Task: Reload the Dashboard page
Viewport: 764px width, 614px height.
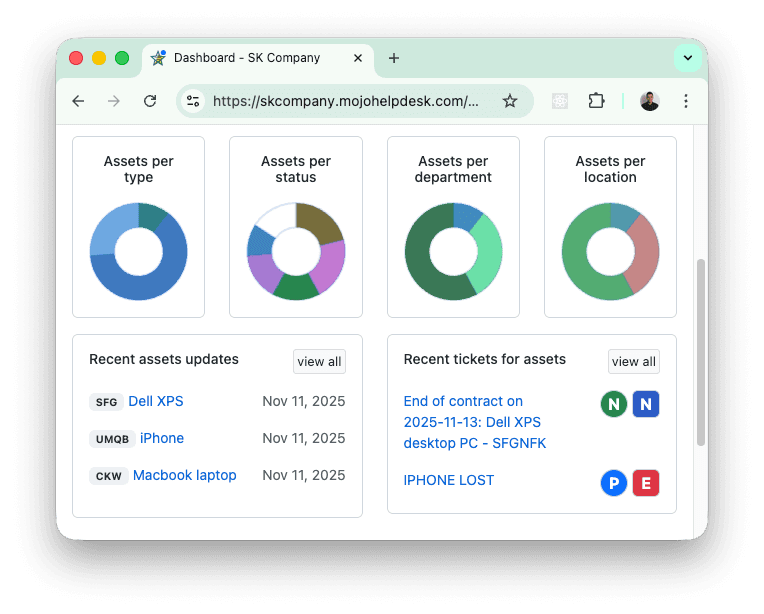Action: pos(150,101)
